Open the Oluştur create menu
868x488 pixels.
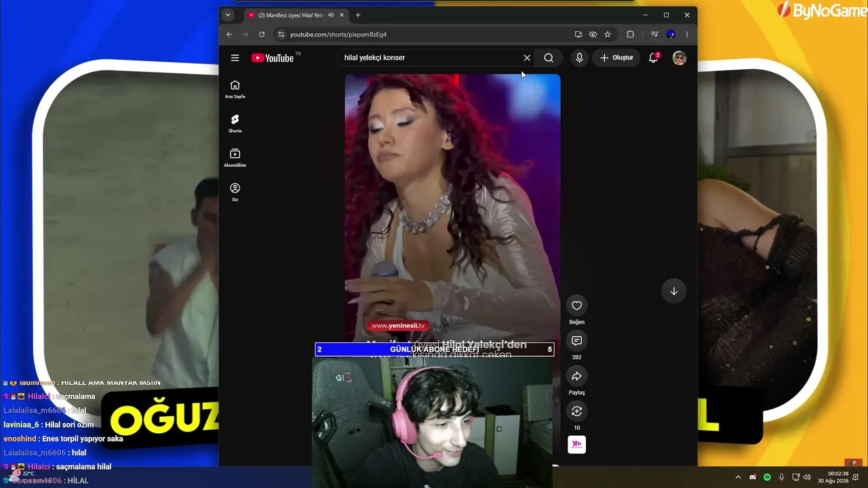click(x=616, y=58)
